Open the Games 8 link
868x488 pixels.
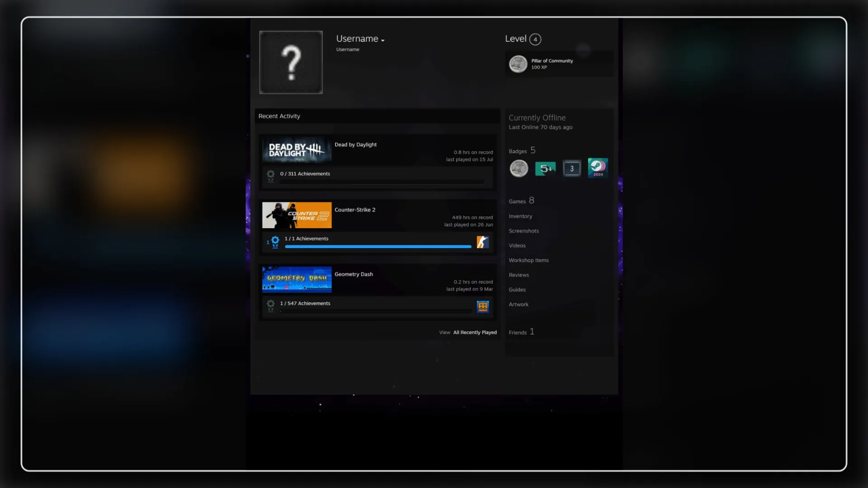point(522,201)
